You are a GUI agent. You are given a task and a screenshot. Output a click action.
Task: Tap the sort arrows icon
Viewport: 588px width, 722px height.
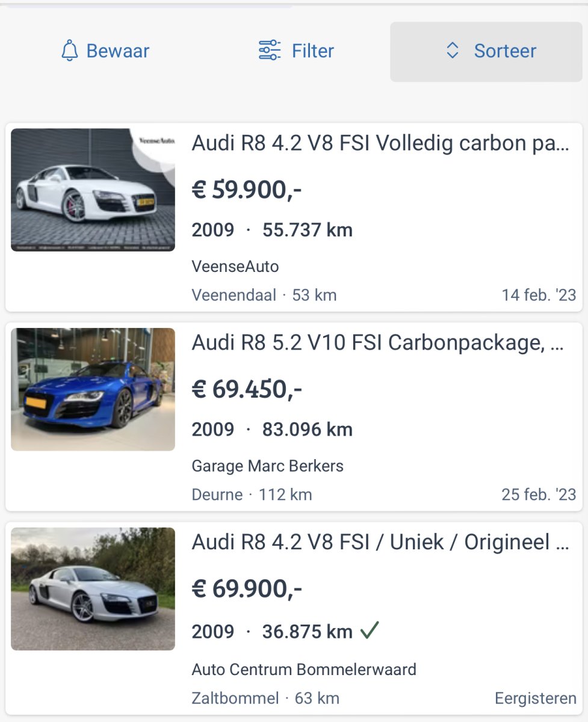[x=453, y=51]
